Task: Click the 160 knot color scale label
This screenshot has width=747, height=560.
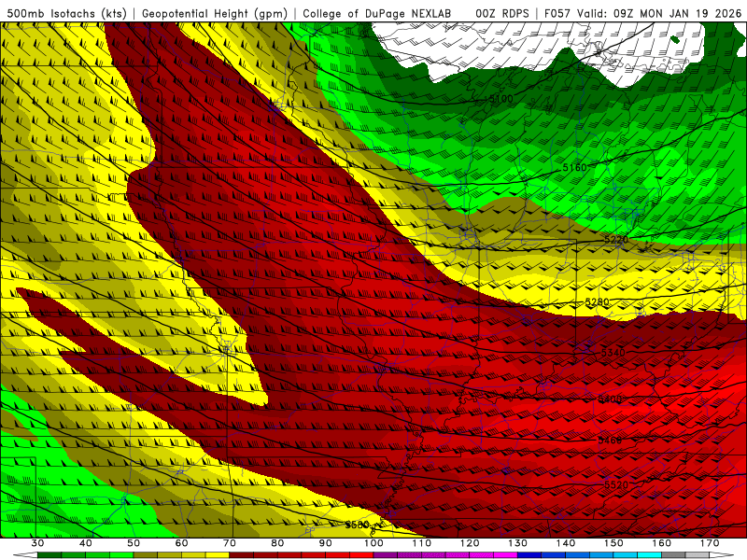Action: (x=662, y=543)
